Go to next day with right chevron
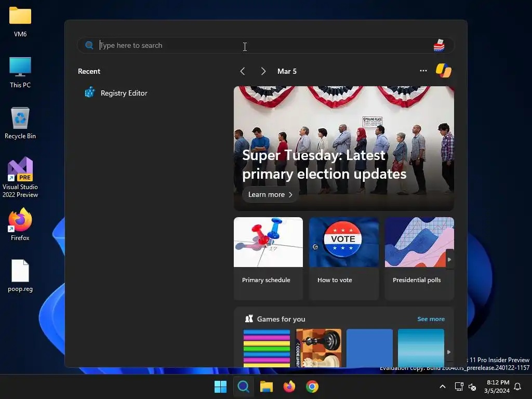 tap(263, 71)
